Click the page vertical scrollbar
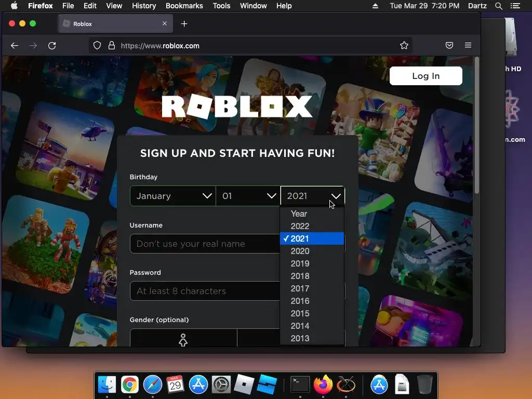This screenshot has height=399, width=532. [x=477, y=126]
